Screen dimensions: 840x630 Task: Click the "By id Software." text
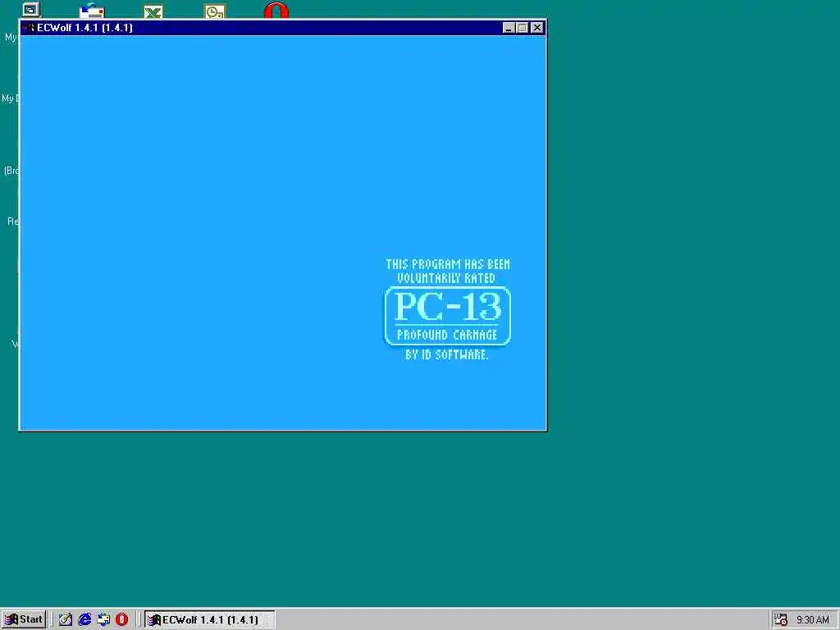click(447, 354)
